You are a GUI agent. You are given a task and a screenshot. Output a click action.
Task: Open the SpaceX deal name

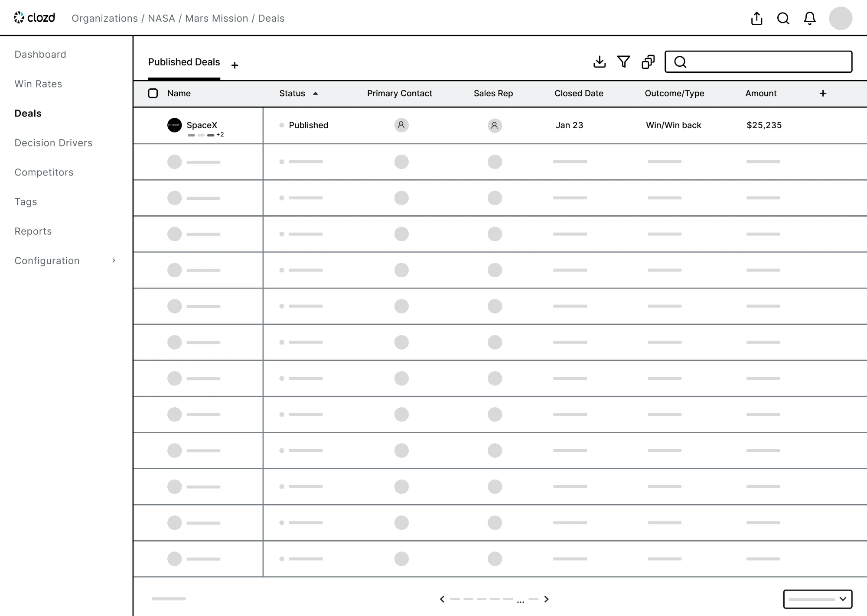202,125
